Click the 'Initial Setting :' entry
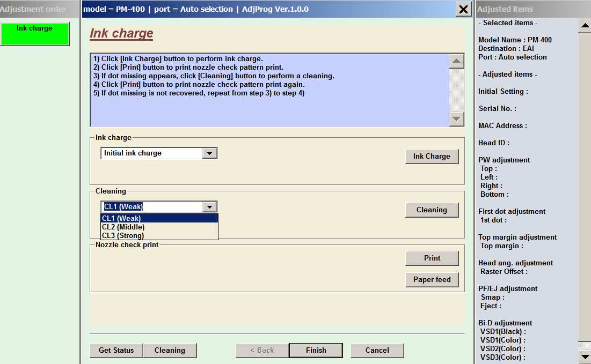This screenshot has width=591, height=364. pos(503,92)
